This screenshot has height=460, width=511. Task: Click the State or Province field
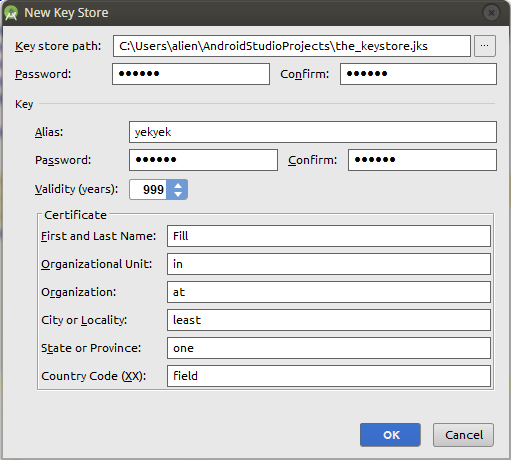click(x=329, y=348)
